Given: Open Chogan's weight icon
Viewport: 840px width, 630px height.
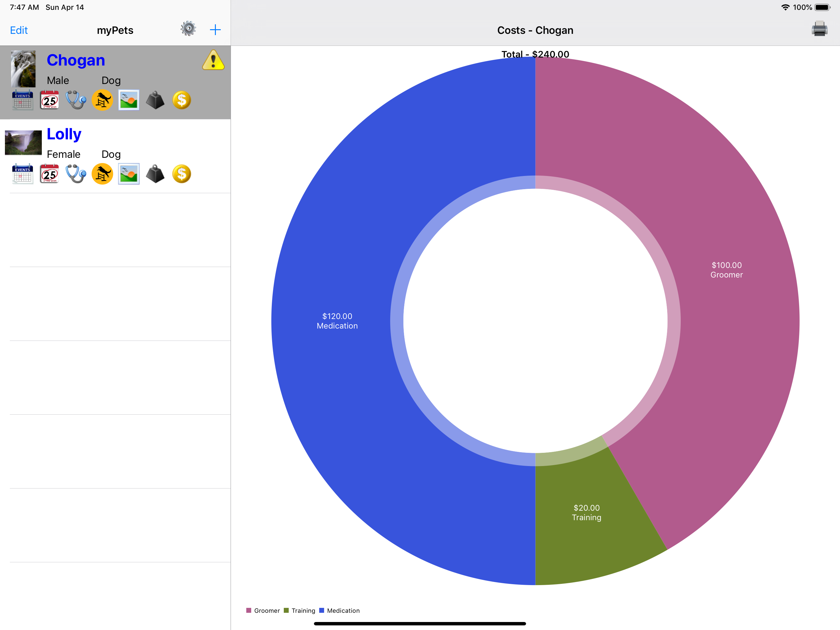Looking at the screenshot, I should click(155, 100).
